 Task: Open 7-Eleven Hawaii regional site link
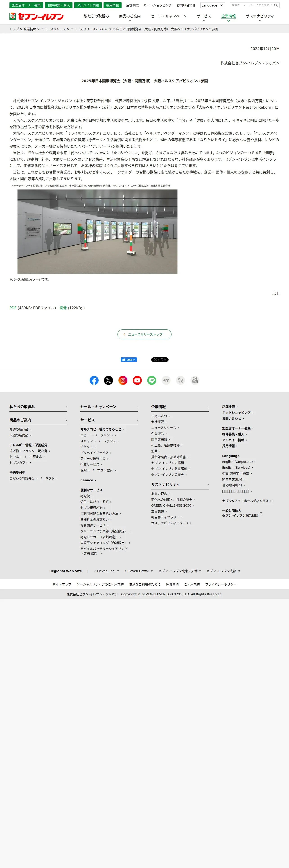(x=139, y=571)
